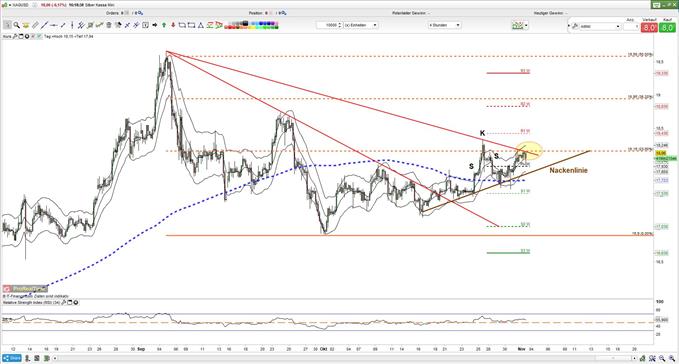679x364 pixels.
Task: Expand the chart style dropdown arrow
Action: coord(526,26)
